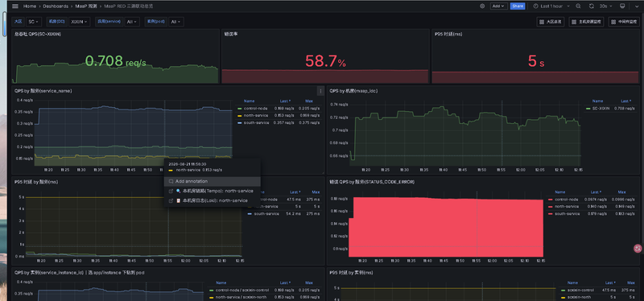
Task: Click the zoom out time range icon
Action: [x=578, y=6]
